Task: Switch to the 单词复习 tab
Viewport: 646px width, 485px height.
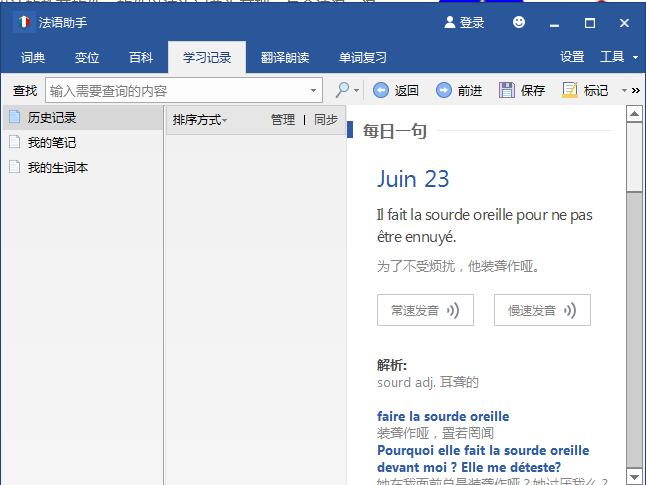Action: [362, 58]
